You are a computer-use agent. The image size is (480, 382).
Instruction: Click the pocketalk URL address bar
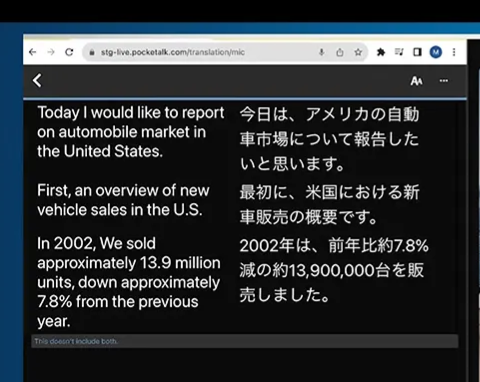pyautogui.click(x=225, y=52)
